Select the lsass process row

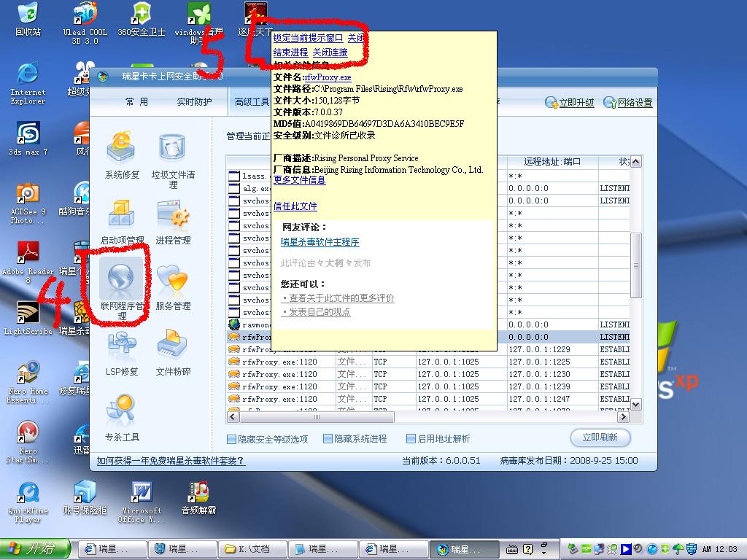coord(429,176)
